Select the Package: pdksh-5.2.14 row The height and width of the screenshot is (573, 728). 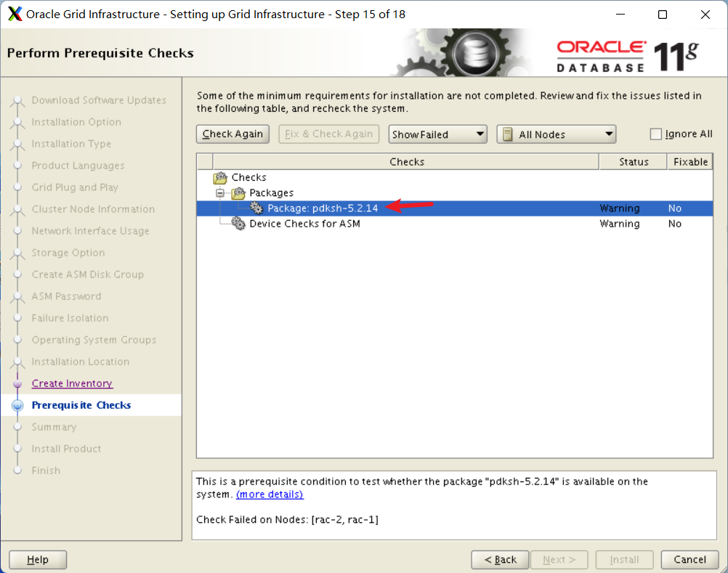click(x=455, y=208)
